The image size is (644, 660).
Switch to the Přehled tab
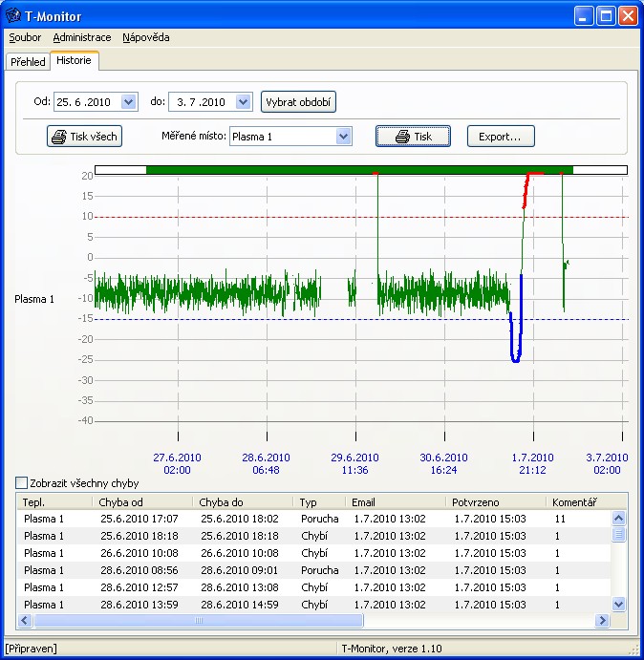click(x=28, y=62)
